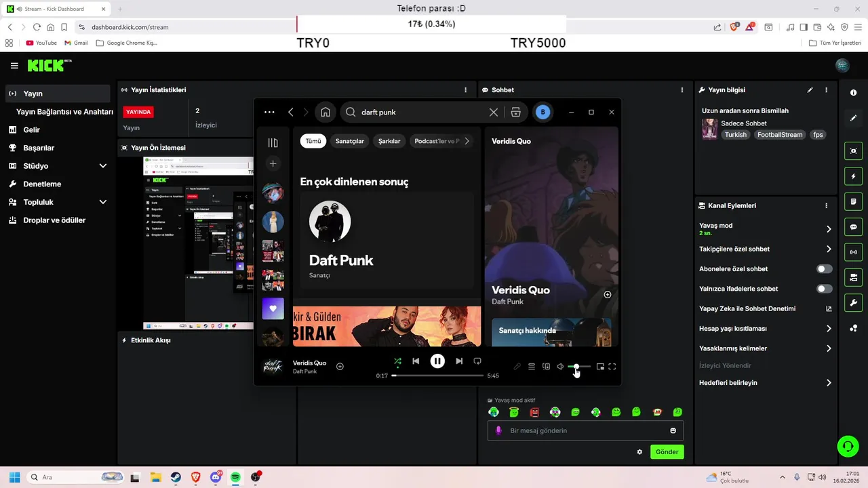This screenshot has height=488, width=868.
Task: Open the Spotify lyrics microphone icon
Action: coord(517,367)
